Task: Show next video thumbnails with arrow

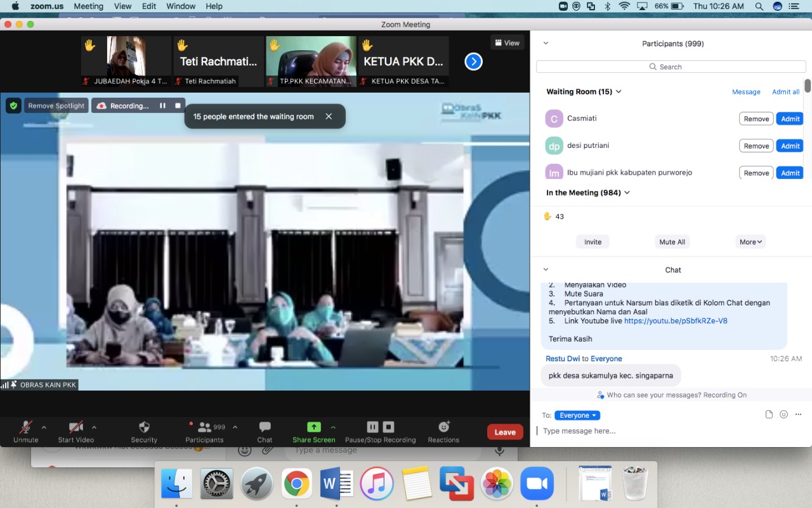Action: click(x=473, y=62)
